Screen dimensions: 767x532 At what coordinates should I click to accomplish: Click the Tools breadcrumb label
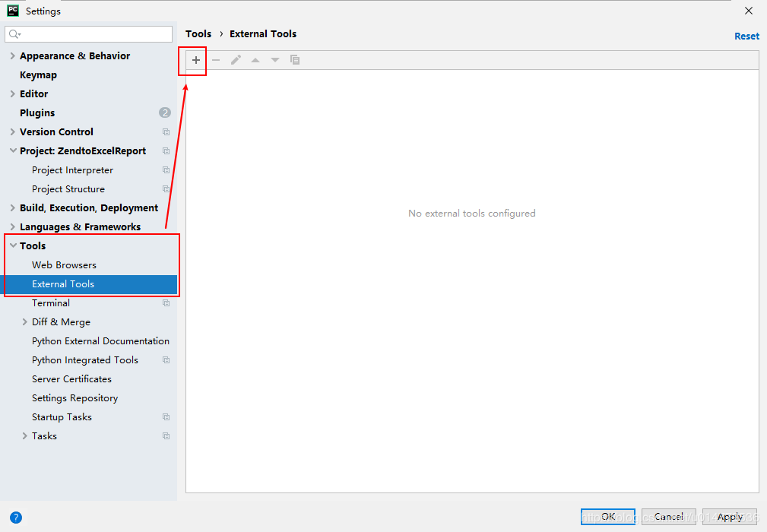(x=198, y=33)
